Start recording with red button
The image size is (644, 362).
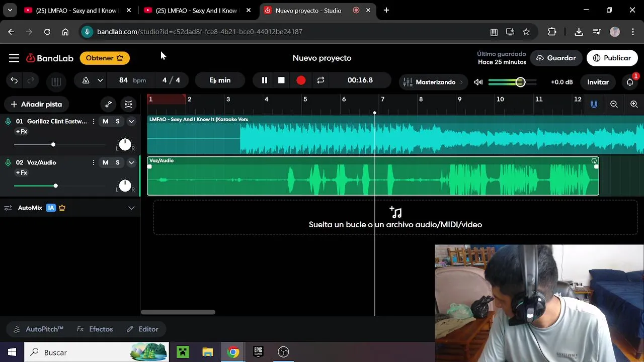301,80
